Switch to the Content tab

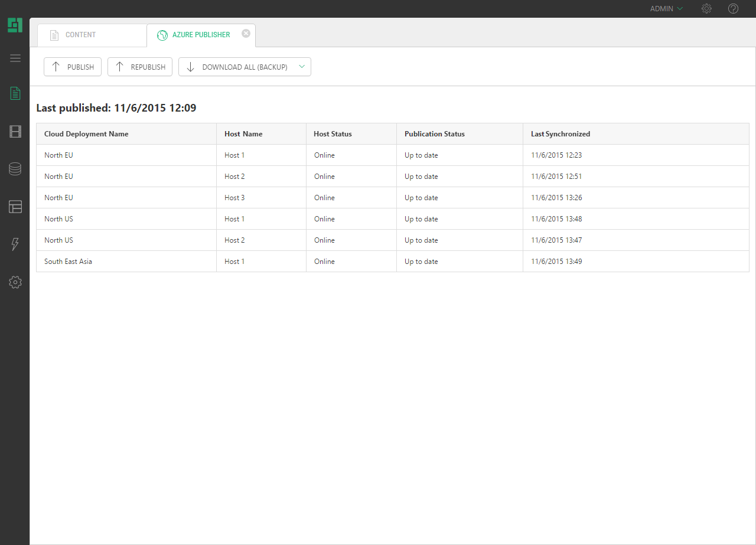(x=80, y=35)
